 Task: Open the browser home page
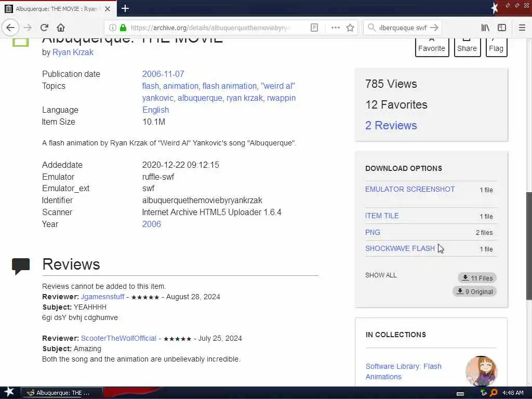point(61,28)
